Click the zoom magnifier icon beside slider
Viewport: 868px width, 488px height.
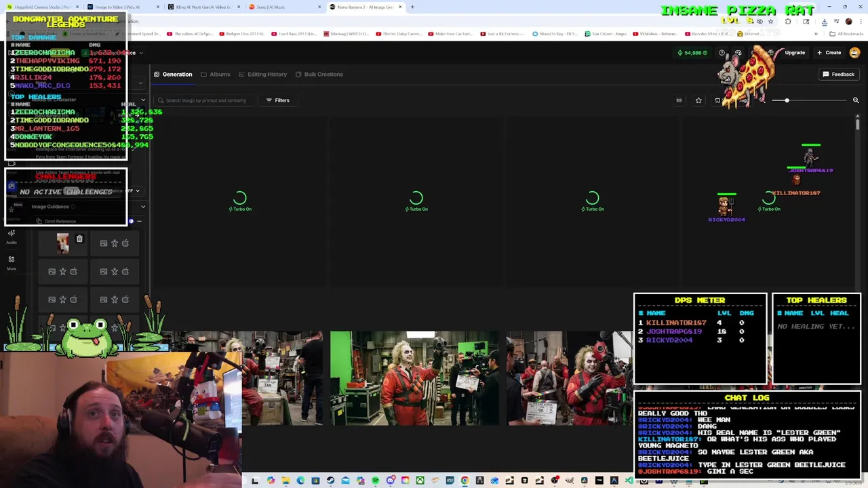856,100
